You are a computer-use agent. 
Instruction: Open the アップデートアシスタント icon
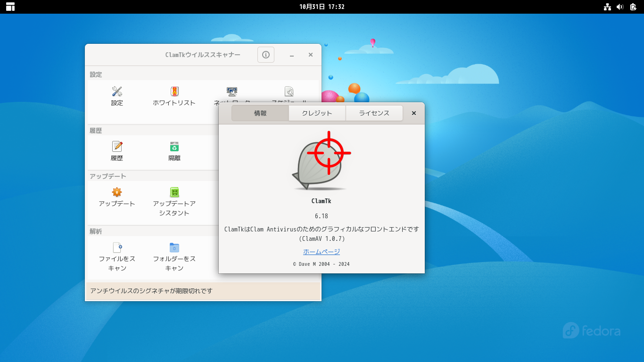174,192
